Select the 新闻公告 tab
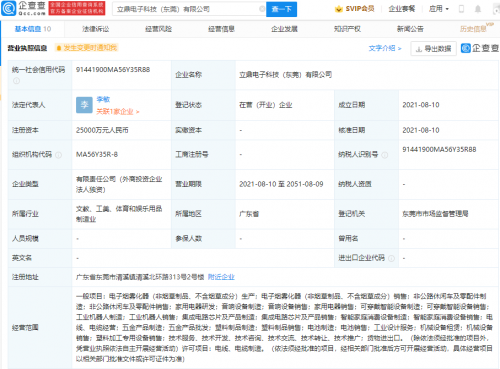This screenshot has width=500, height=369. point(410,29)
